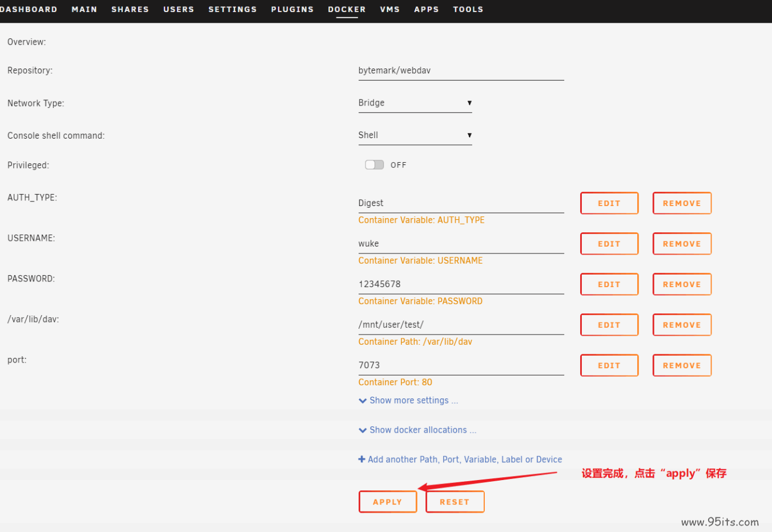Edit the PASSWORD variable

[x=609, y=284]
